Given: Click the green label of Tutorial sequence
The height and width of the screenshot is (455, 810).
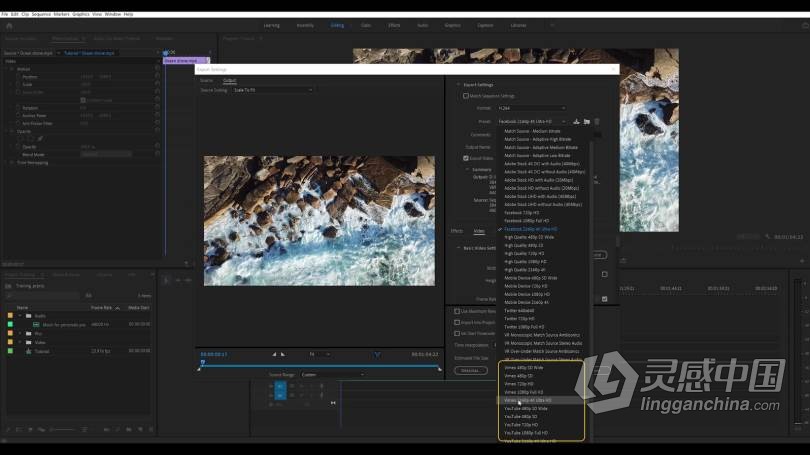Looking at the screenshot, I should point(10,351).
